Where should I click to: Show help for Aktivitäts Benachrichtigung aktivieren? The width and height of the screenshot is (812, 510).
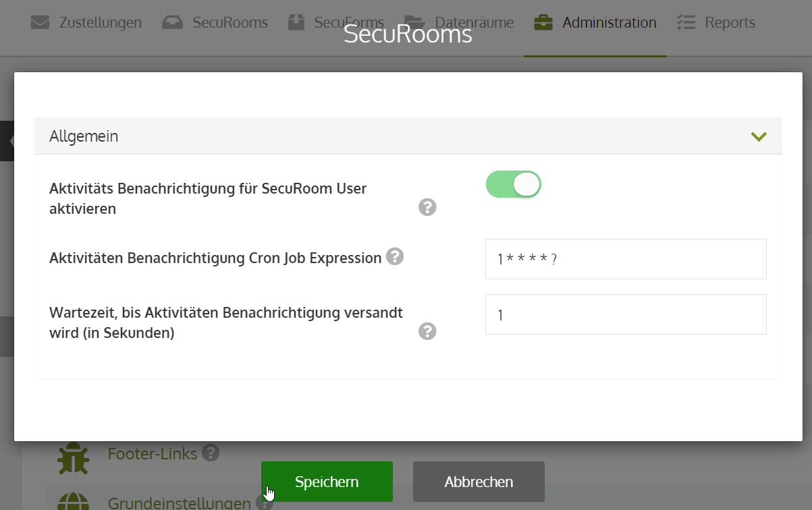pos(427,207)
